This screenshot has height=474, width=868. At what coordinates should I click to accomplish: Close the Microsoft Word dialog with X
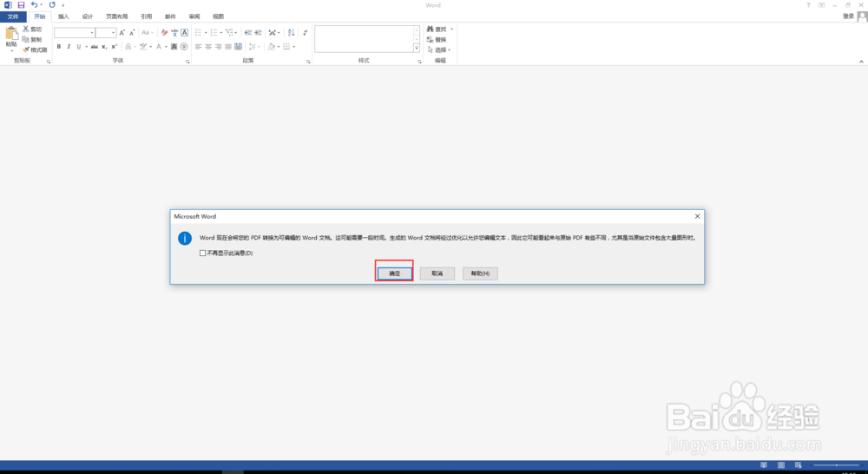click(x=697, y=216)
